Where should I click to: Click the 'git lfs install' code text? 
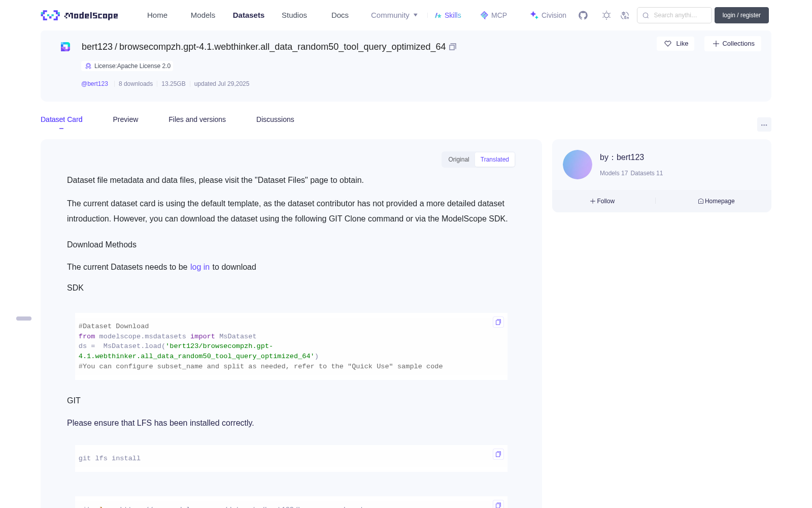tap(110, 458)
